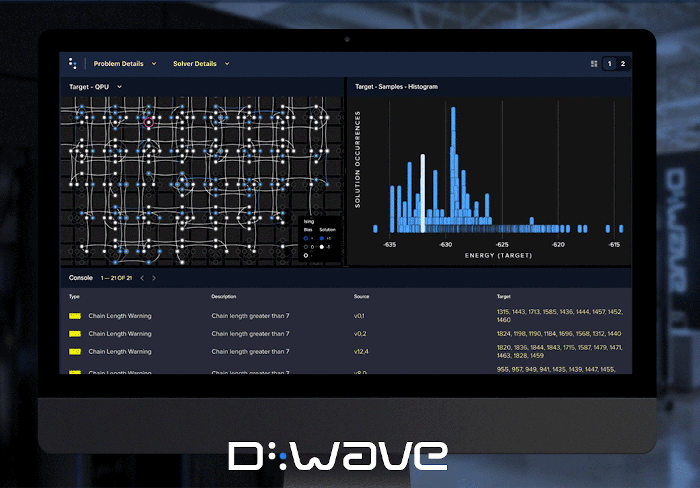Click the Ising legend heading
Viewport: 700px width, 488px height.
coord(309,221)
